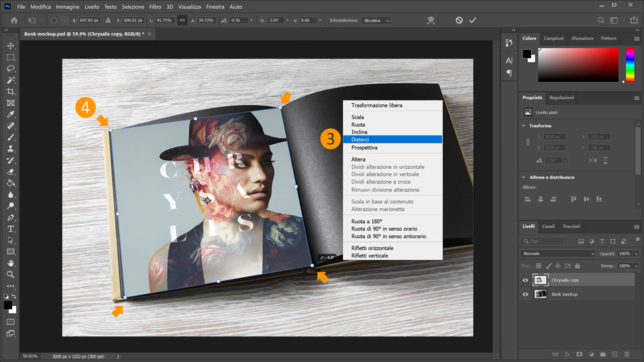Screen dimensions: 644x362
Task: Select the Magic Wand tool
Action: click(11, 80)
